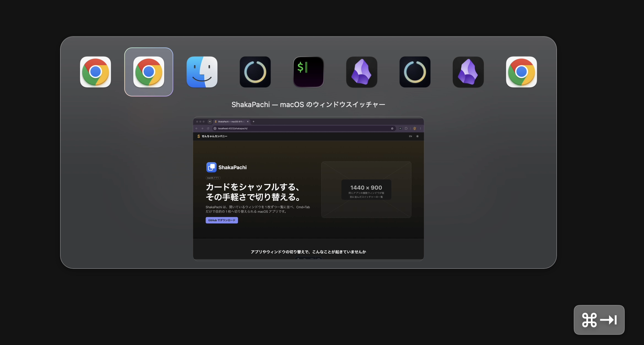Choose the Chrome icon at the end of the row

[x=521, y=72]
